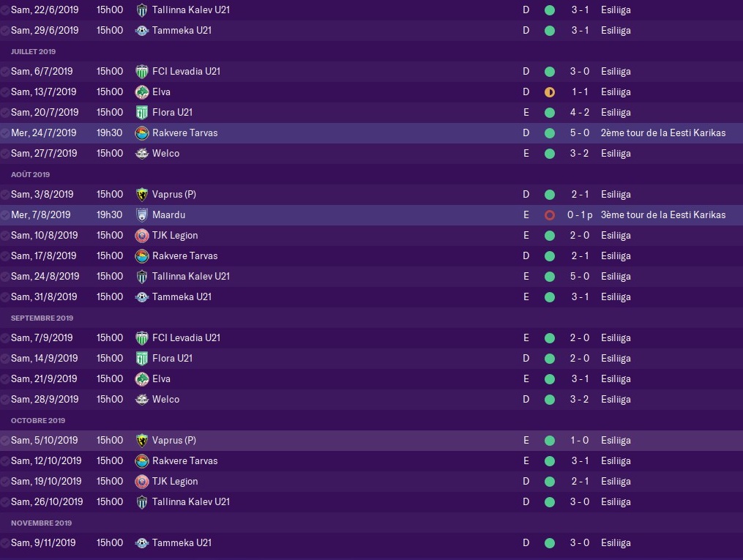
Task: Open 5 - 0 result against Tallinna Kalev U21
Action: click(x=580, y=276)
